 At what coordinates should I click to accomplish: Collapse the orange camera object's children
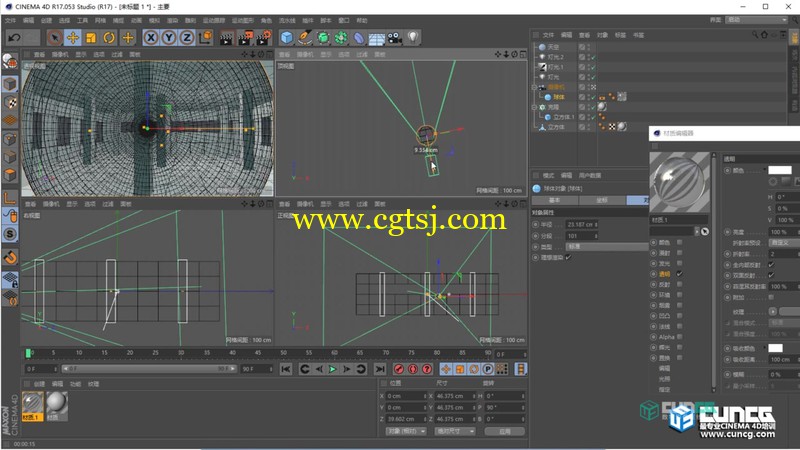click(535, 87)
